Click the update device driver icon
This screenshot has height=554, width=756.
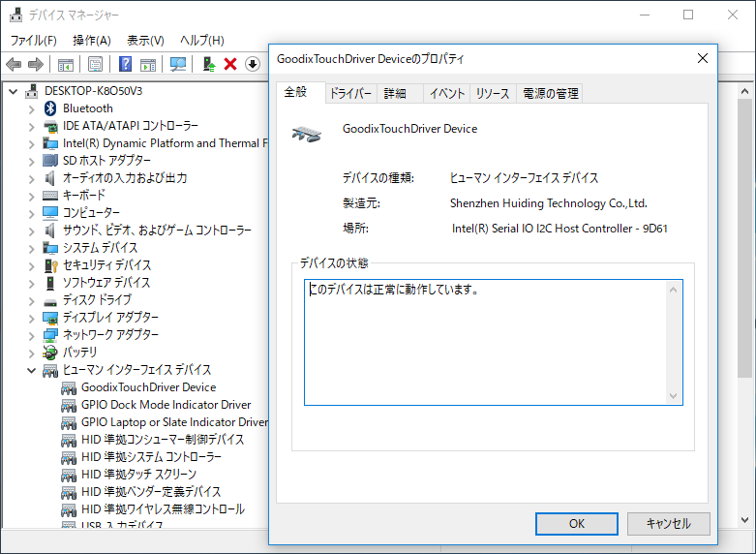click(x=209, y=64)
